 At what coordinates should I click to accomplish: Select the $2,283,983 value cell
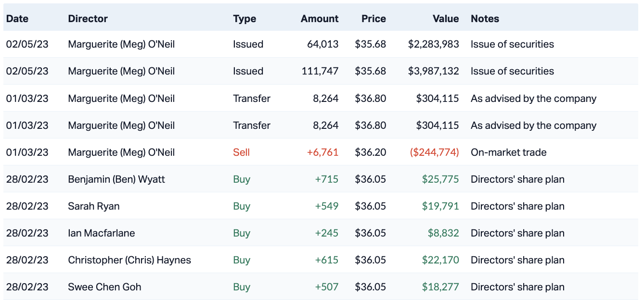point(433,44)
